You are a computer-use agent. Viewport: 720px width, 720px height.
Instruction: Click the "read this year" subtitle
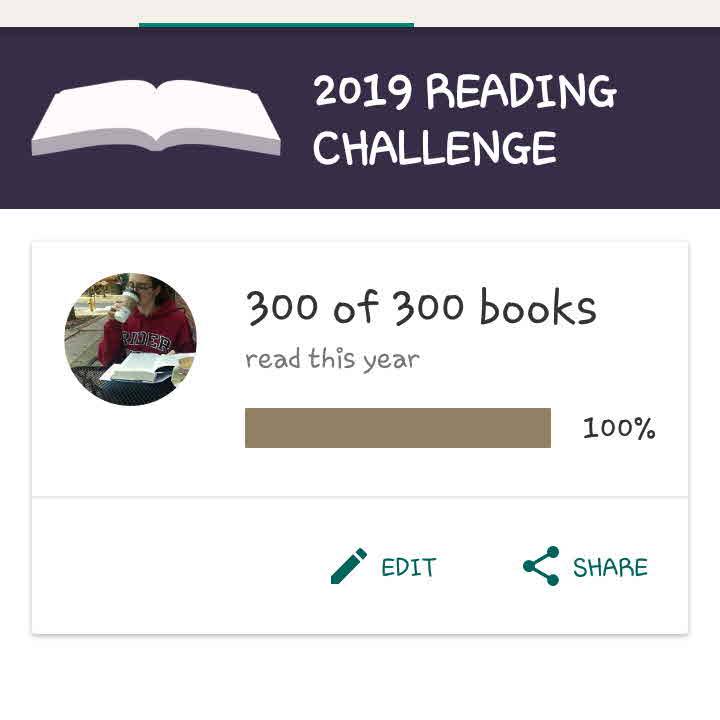tap(332, 359)
